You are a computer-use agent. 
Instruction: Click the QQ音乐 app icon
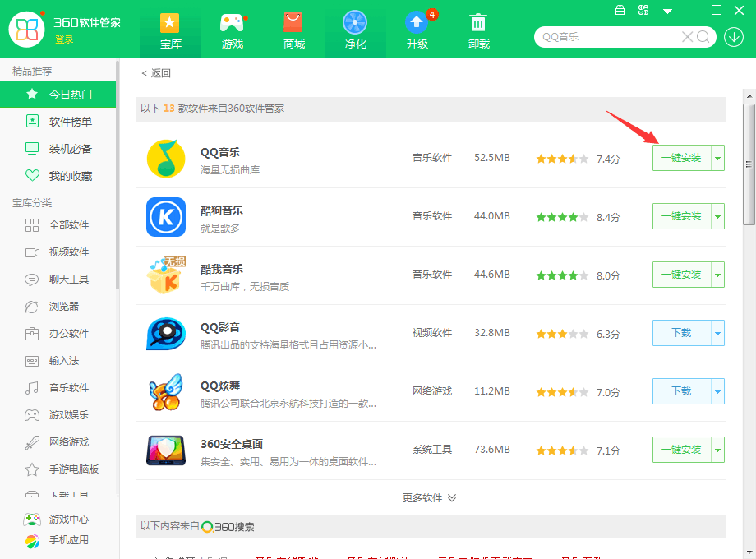coord(166,158)
